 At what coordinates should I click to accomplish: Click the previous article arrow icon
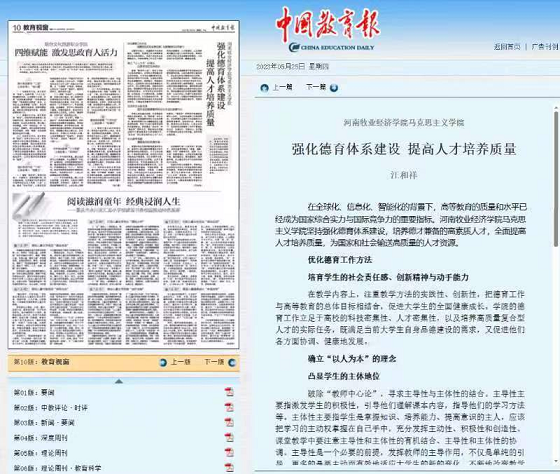coord(264,88)
